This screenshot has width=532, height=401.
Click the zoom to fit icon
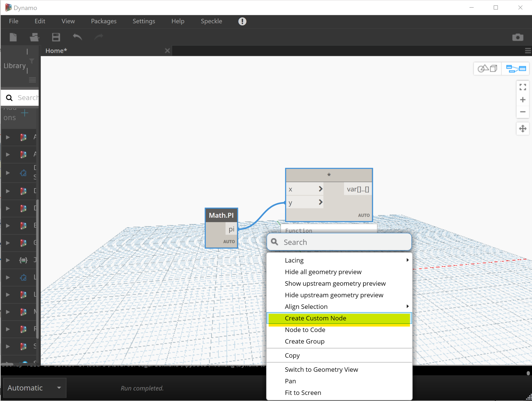click(x=523, y=87)
